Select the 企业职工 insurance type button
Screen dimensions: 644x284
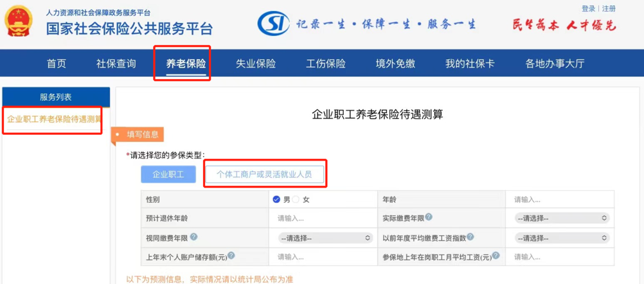click(168, 174)
